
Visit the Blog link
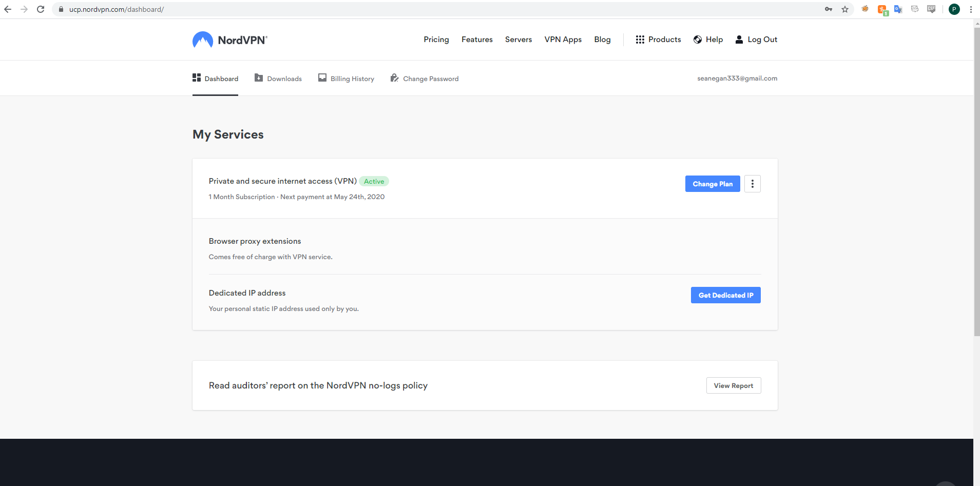click(x=603, y=40)
